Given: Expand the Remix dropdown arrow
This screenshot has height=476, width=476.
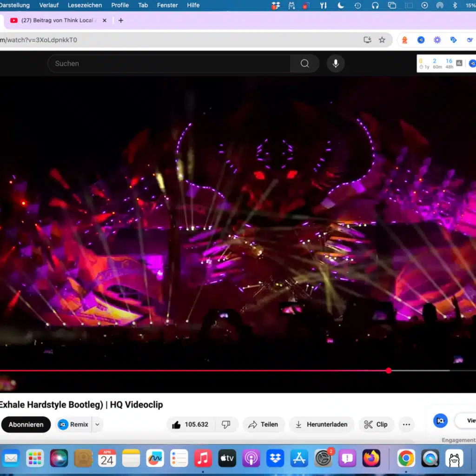Looking at the screenshot, I should coord(97,424).
